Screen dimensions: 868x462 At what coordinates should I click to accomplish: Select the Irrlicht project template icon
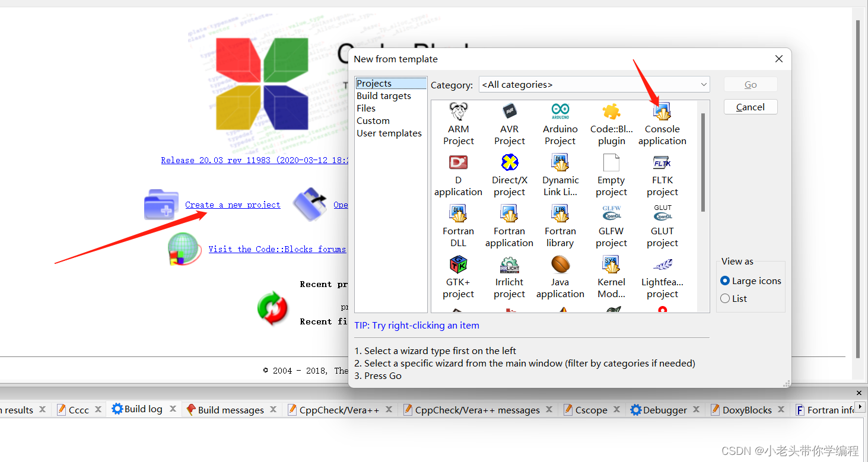[x=509, y=265]
